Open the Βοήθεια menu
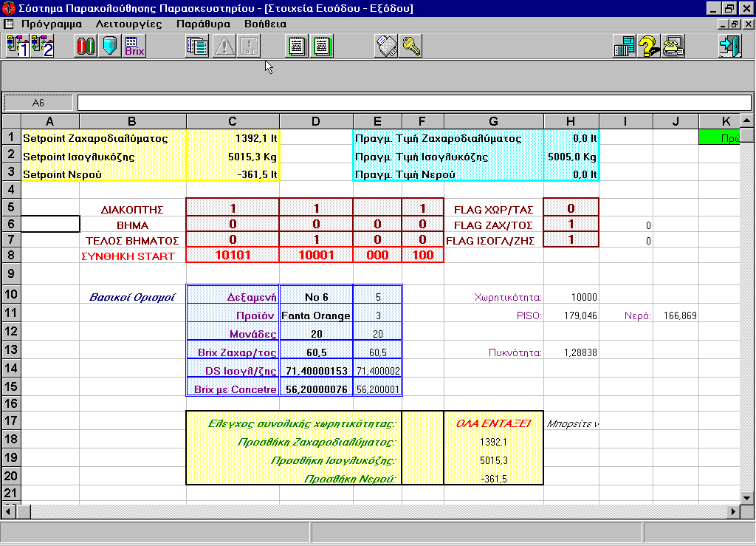Viewport: 756px width, 546px height. (x=264, y=24)
